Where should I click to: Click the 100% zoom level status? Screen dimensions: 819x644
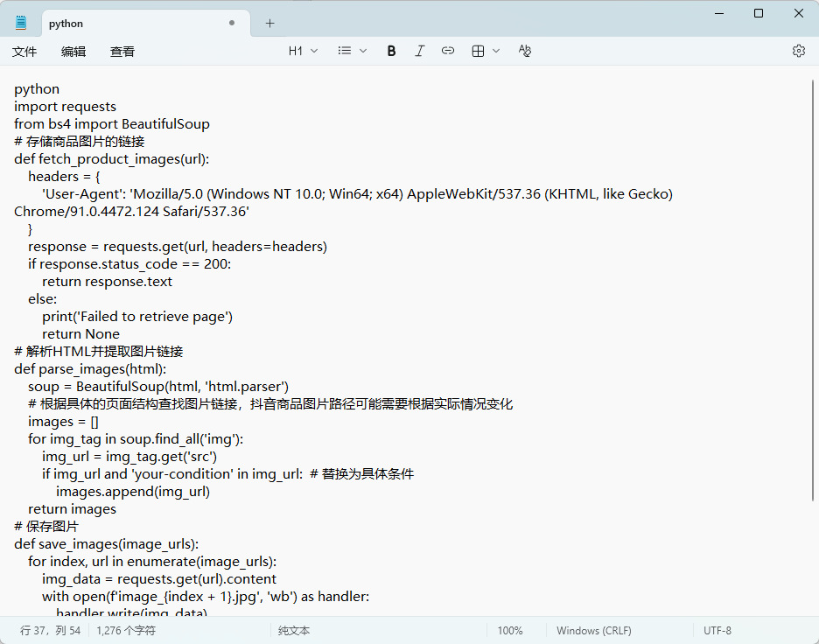point(510,630)
